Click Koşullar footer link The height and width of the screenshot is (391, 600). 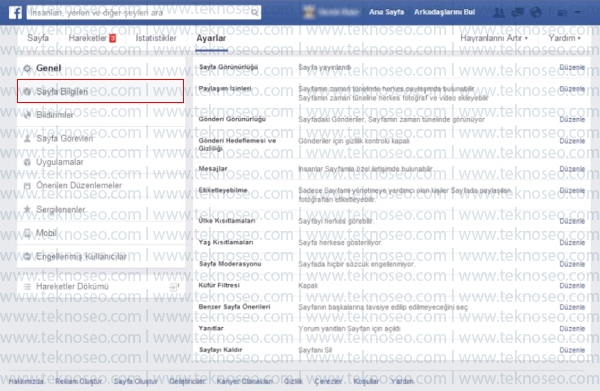(366, 381)
